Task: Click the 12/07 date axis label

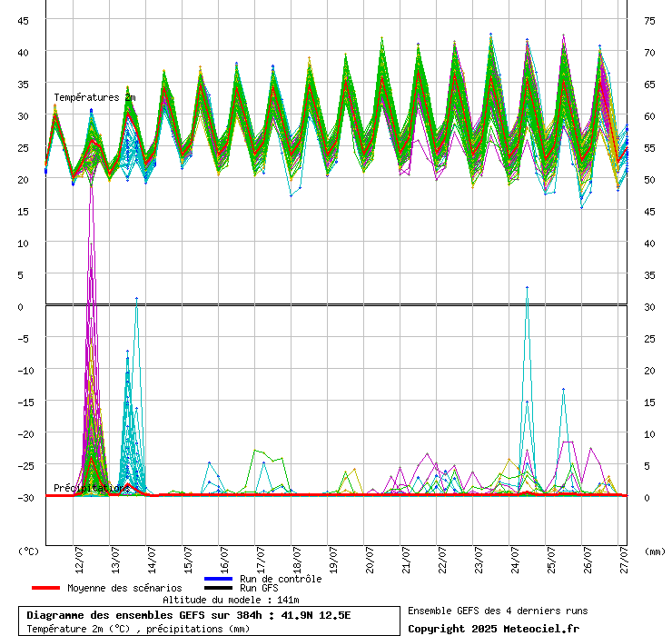Action: pyautogui.click(x=79, y=560)
